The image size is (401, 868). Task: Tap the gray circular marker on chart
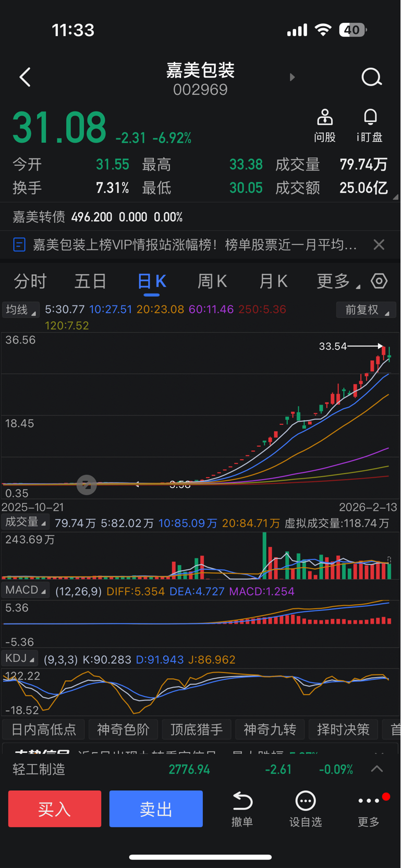pos(87,485)
